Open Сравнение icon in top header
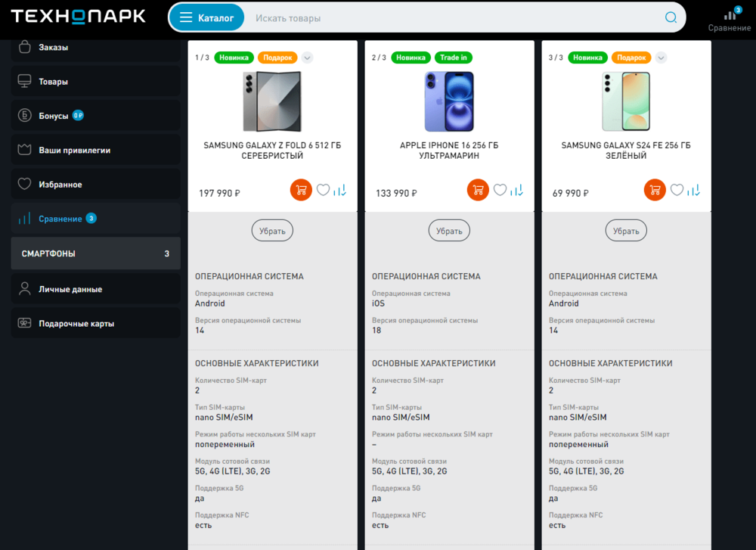 pos(730,20)
